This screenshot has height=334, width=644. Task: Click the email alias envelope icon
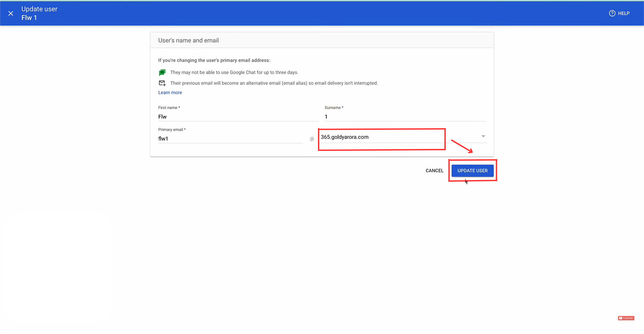(x=162, y=83)
